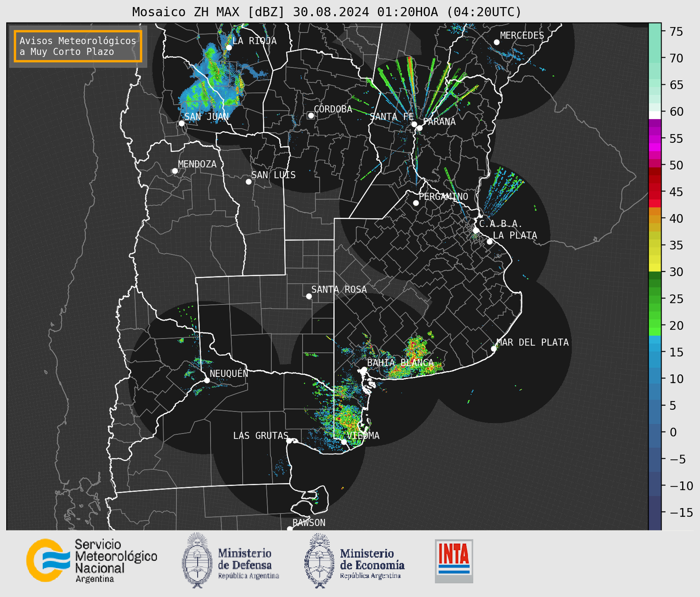Select the Córdoba city marker
Image resolution: width=700 pixels, height=597 pixels.
[311, 115]
